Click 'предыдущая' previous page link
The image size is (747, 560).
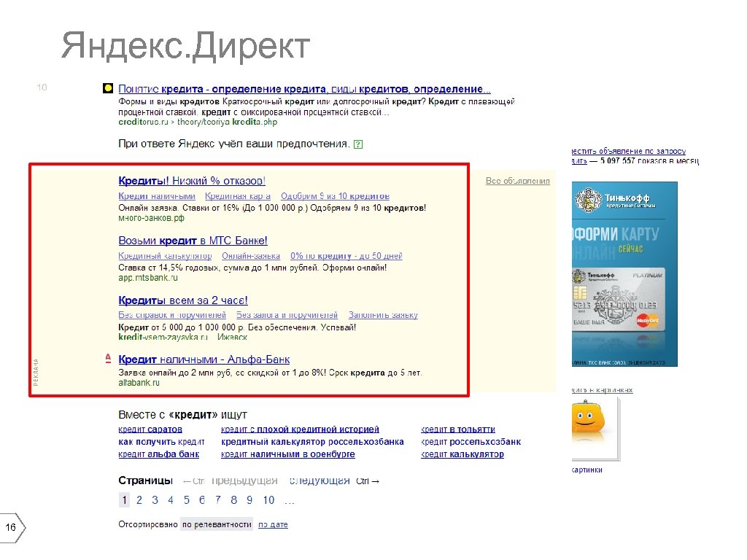(244, 481)
